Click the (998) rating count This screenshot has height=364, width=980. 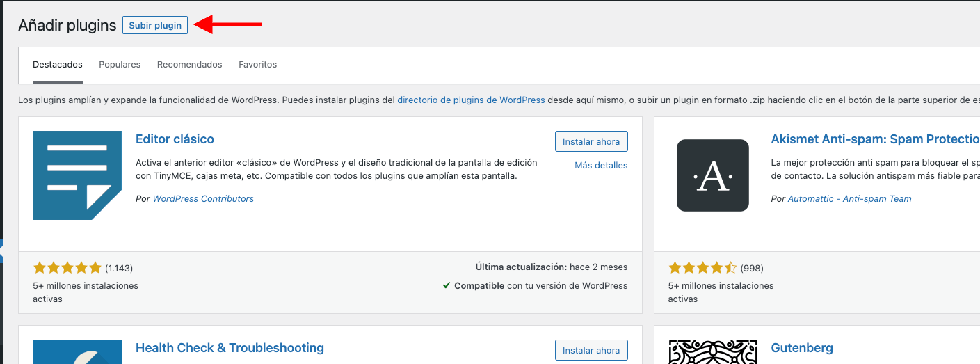[x=752, y=268]
